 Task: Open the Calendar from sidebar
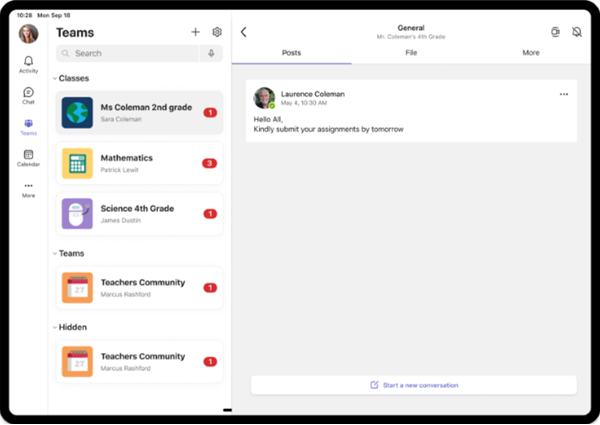pyautogui.click(x=28, y=158)
